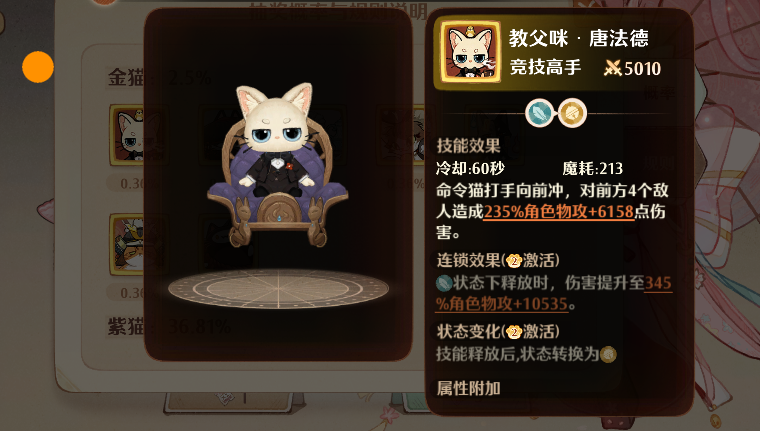Select the gold state icon beside the blue feather

click(572, 113)
